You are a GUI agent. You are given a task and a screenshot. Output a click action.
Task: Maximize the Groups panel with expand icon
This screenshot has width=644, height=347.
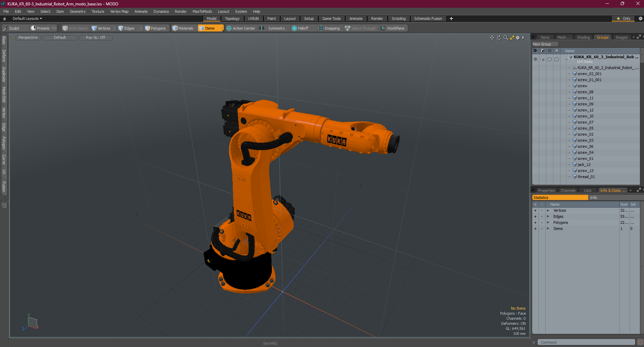[639, 37]
